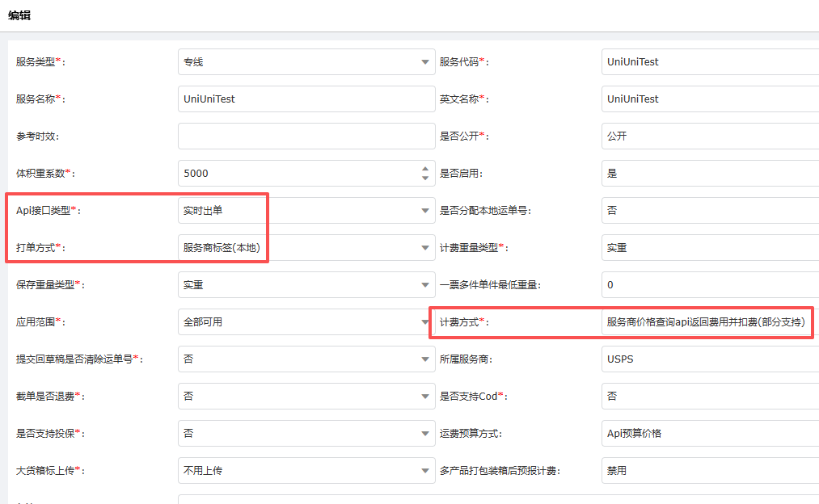Viewport: 819px width, 504px height.
Task: Expand the Api接口类型 dropdown arrow
Action: 425,211
